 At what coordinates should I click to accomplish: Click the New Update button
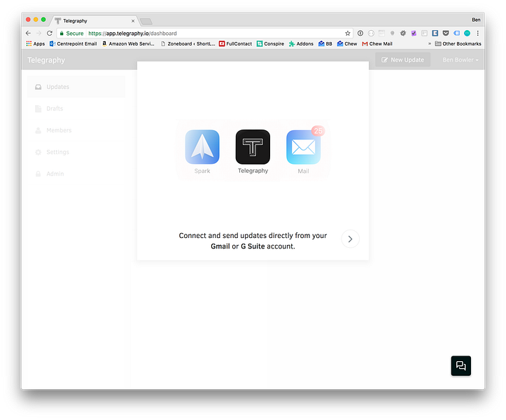tap(402, 59)
